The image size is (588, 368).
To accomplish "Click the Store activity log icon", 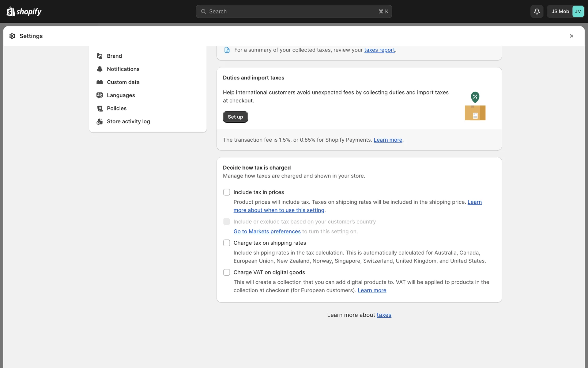I will pyautogui.click(x=100, y=122).
